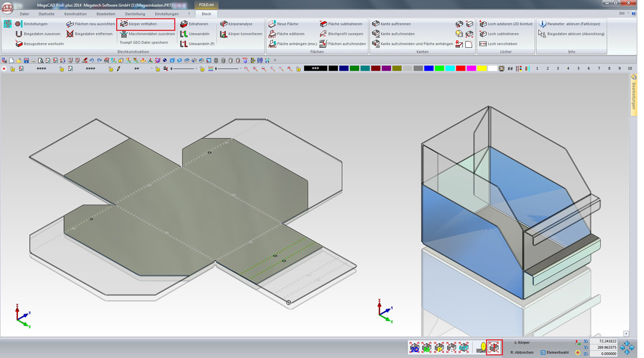Click the X coordinate input field

click(x=603, y=341)
